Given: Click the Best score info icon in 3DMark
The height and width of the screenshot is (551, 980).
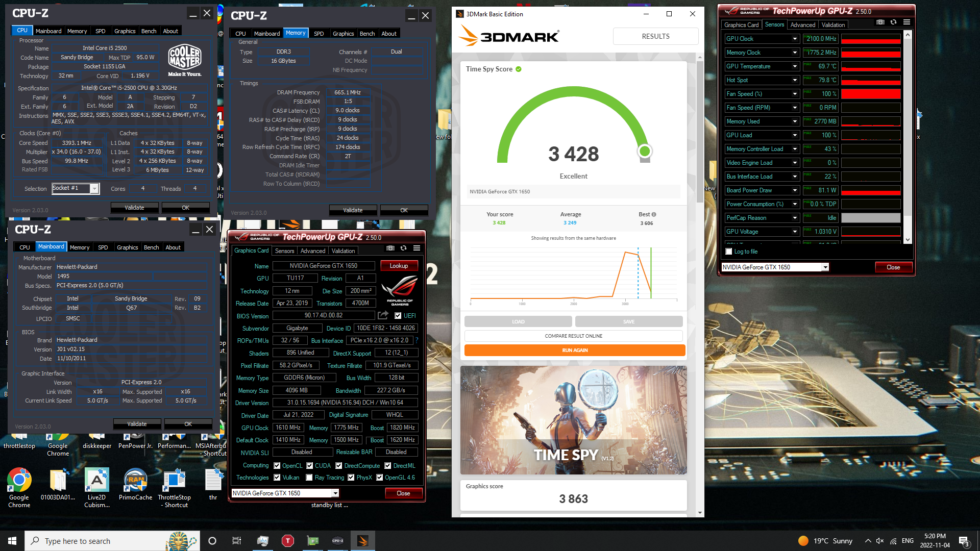Looking at the screenshot, I should click(654, 214).
